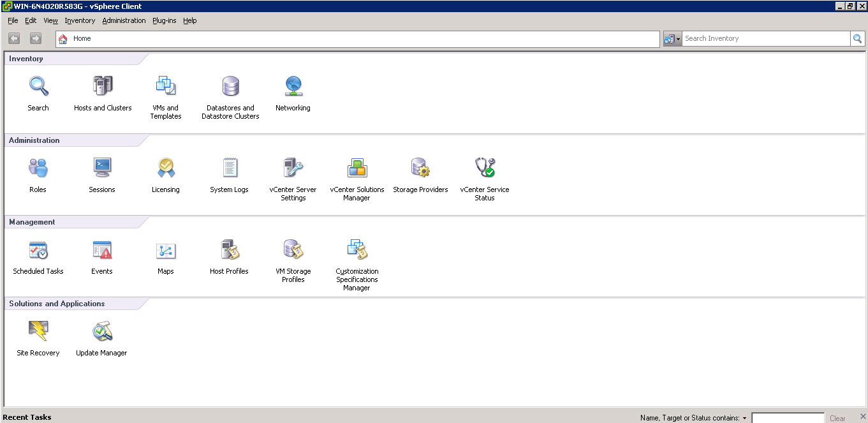The image size is (868, 423).
Task: Open Customization Specifications Manager
Action: pos(357,249)
